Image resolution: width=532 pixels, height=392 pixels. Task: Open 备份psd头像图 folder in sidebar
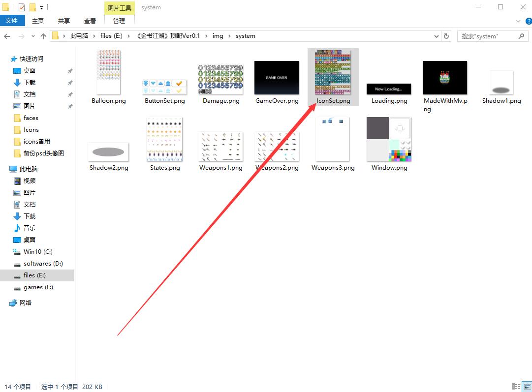tap(43, 153)
